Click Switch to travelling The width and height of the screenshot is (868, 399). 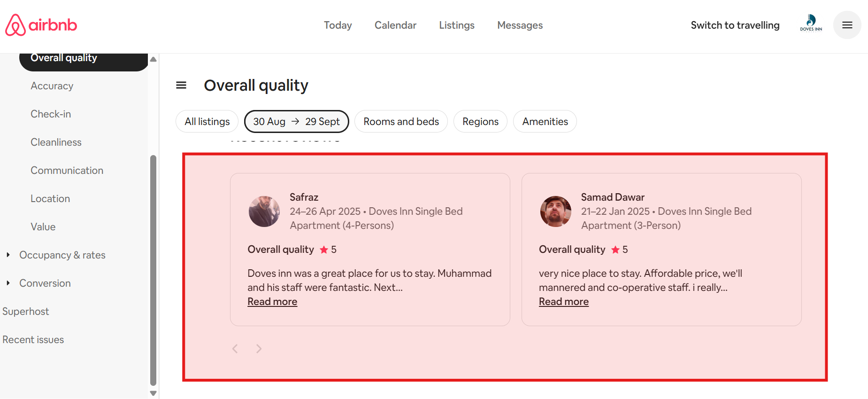click(x=735, y=25)
